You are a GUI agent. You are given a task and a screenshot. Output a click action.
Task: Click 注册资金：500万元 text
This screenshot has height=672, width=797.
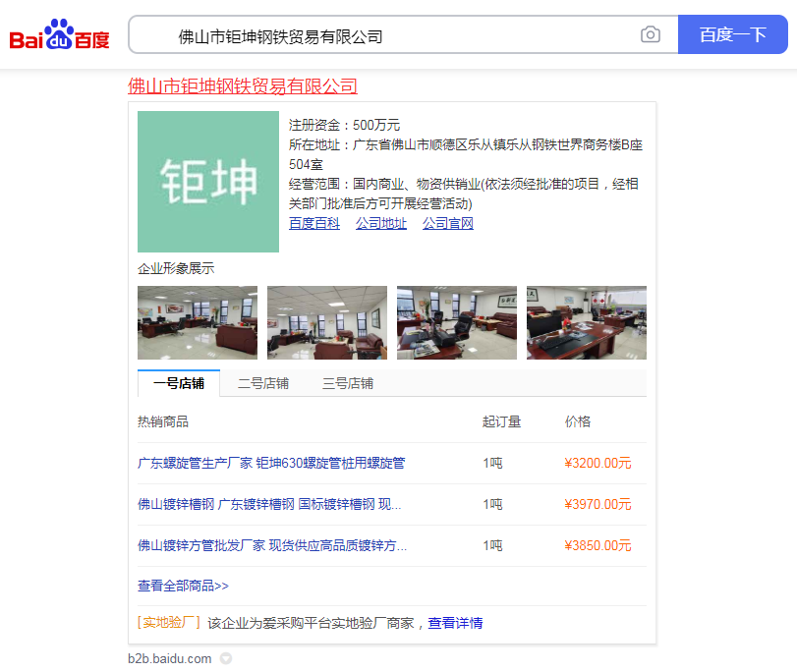tap(345, 125)
